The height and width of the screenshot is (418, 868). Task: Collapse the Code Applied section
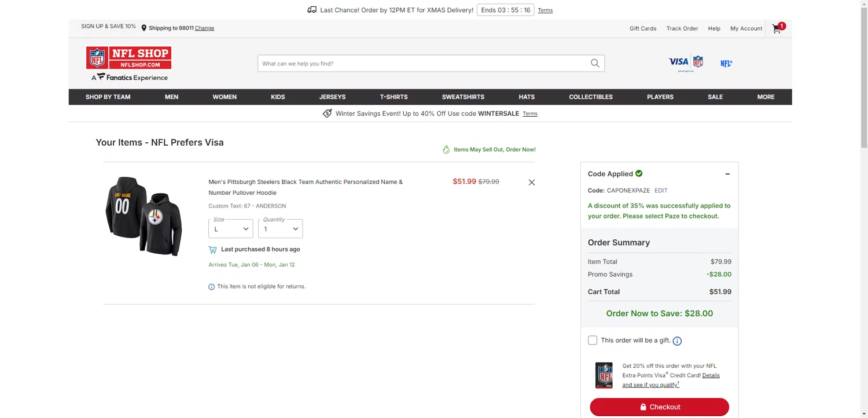[727, 174]
